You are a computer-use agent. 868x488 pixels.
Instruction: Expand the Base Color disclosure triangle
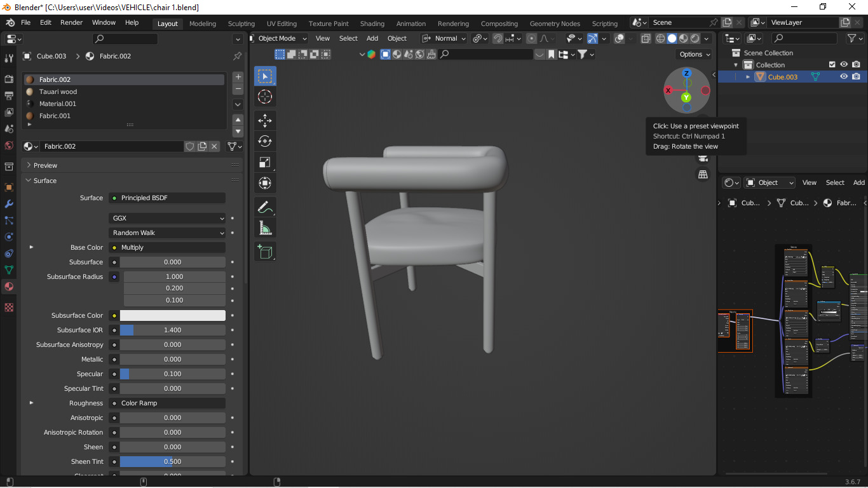click(x=31, y=247)
